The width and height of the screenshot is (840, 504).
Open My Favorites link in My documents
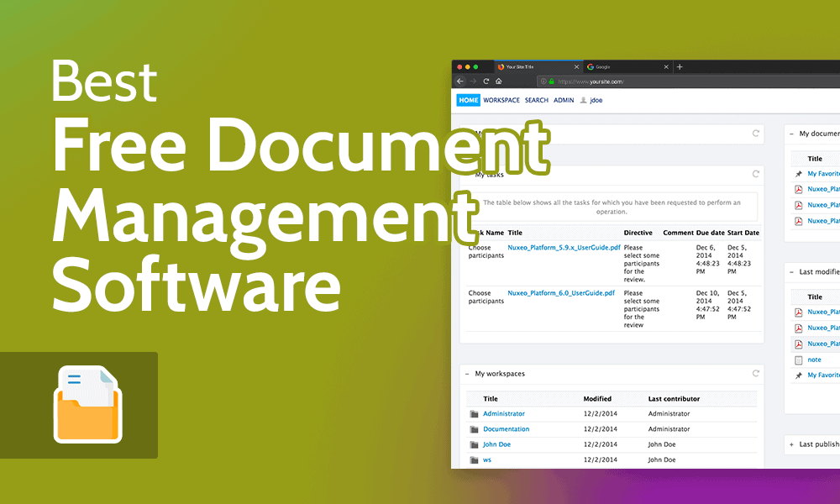[823, 174]
